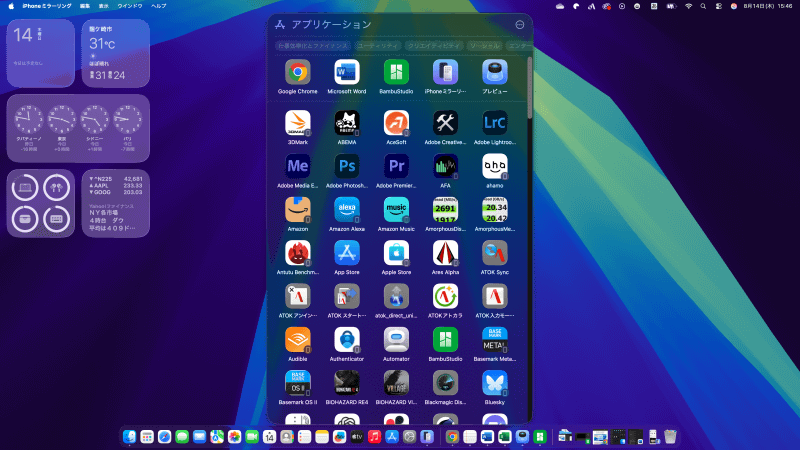The image size is (800, 450).
Task: Open Adobe Lightroom Classic (LrC)
Action: click(494, 123)
